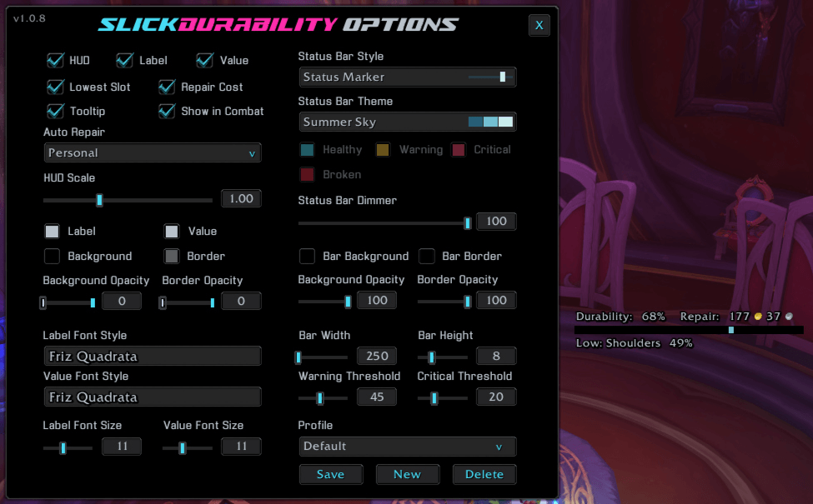The height and width of the screenshot is (504, 813).
Task: Pick the Broken status color swatch
Action: (x=307, y=175)
